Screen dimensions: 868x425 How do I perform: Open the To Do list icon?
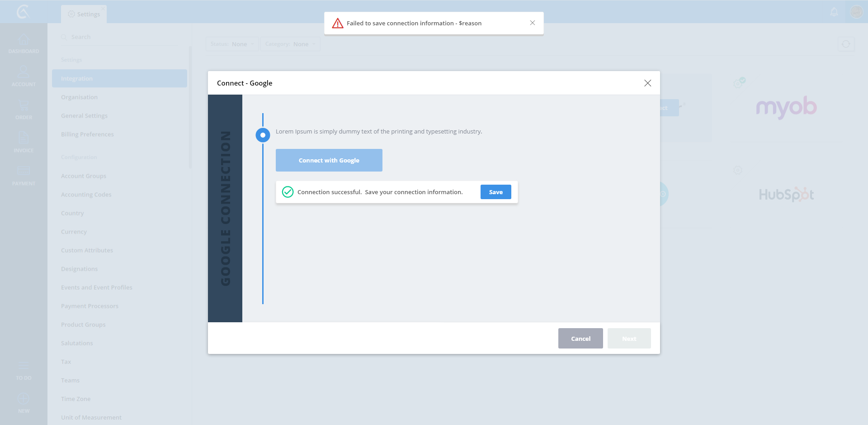(x=24, y=366)
